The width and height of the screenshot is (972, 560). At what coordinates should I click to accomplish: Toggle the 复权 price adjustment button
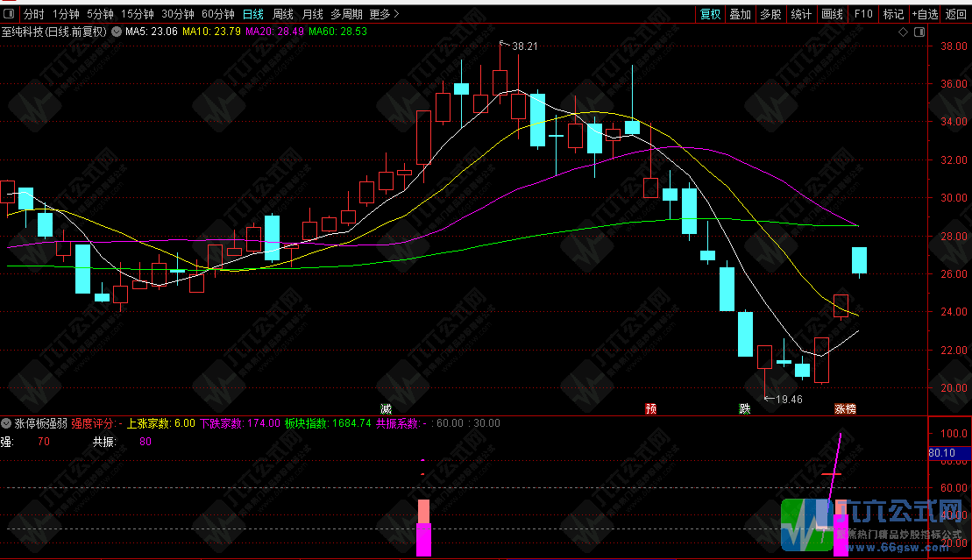[711, 14]
